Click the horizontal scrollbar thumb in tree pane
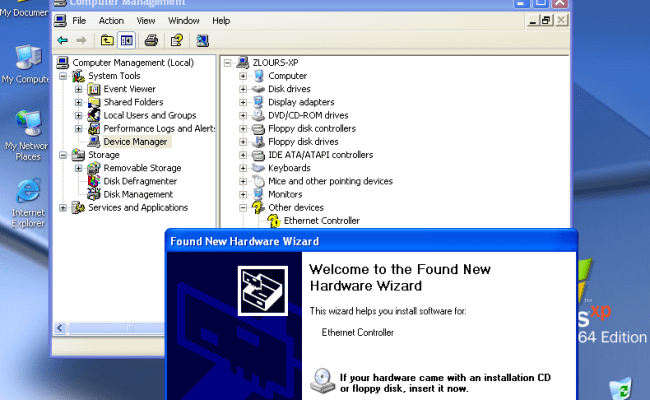The width and height of the screenshot is (650, 400). click(130, 328)
